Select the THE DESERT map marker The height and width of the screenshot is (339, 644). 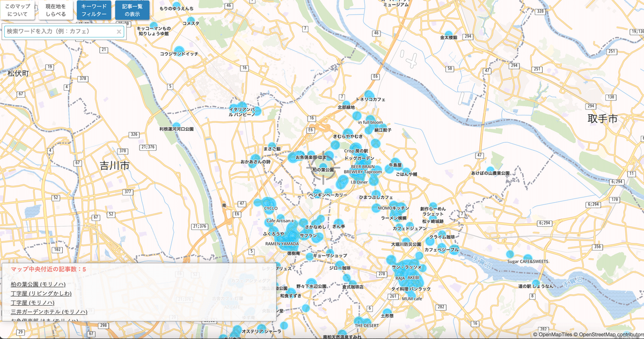(367, 321)
